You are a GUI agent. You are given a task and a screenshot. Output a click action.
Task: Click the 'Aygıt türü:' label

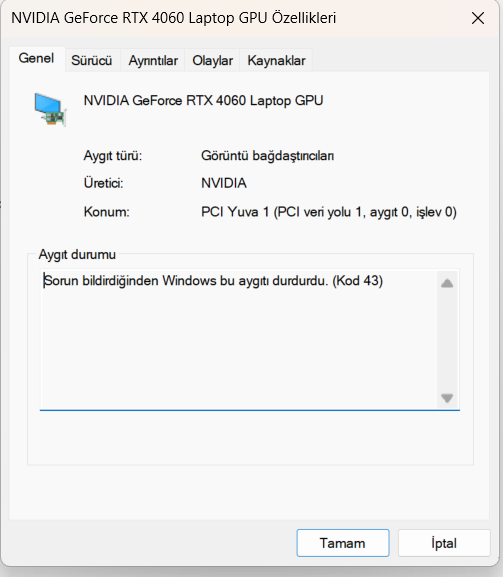(113, 156)
